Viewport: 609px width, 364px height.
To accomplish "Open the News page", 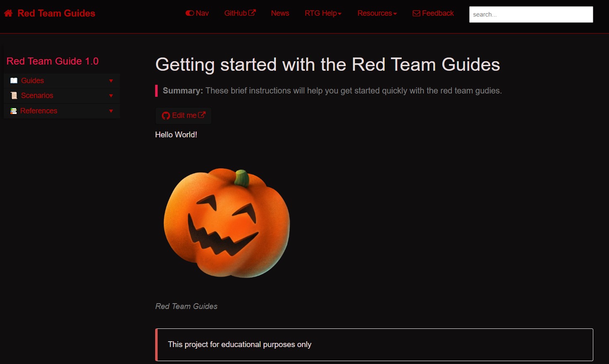I will [x=280, y=13].
